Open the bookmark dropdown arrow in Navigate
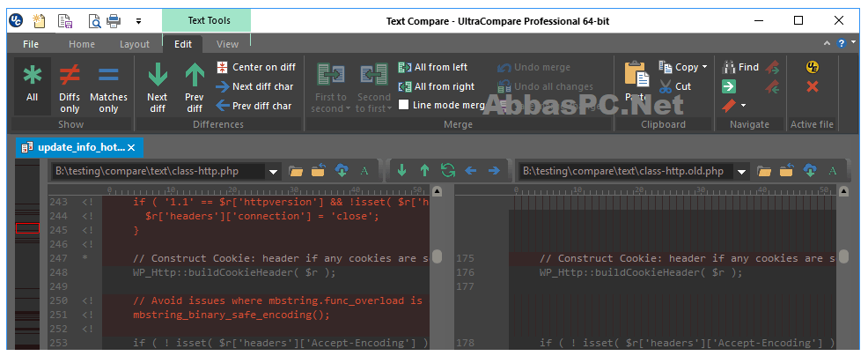 [744, 106]
